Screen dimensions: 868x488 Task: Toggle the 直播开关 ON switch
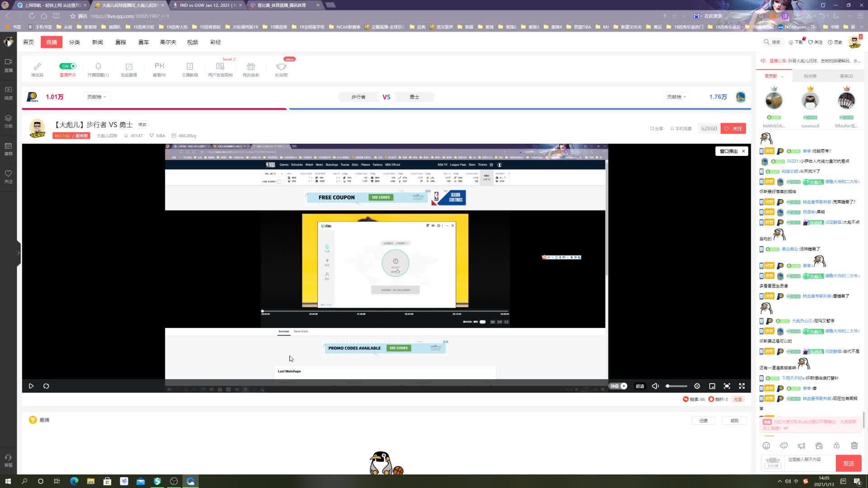coord(68,66)
